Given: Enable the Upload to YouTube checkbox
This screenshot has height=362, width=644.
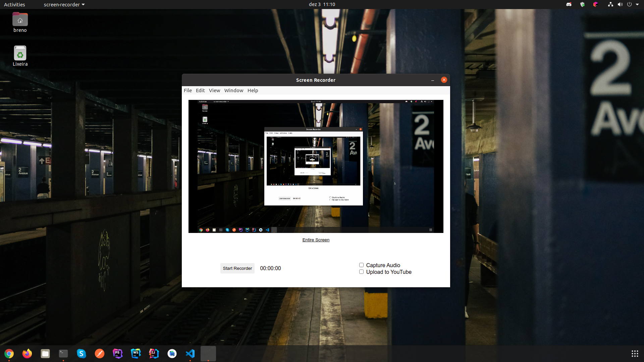Looking at the screenshot, I should click(361, 272).
